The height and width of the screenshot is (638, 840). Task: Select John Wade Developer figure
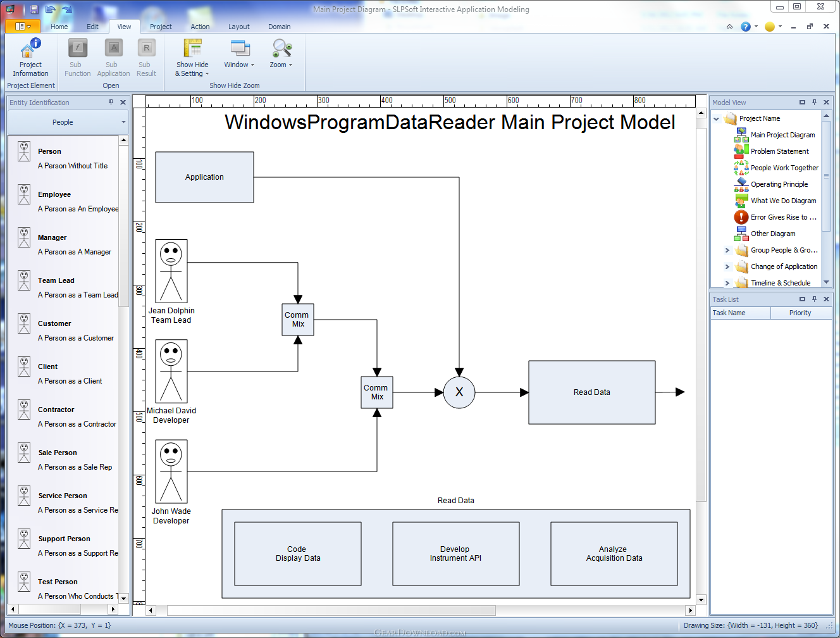tap(171, 472)
